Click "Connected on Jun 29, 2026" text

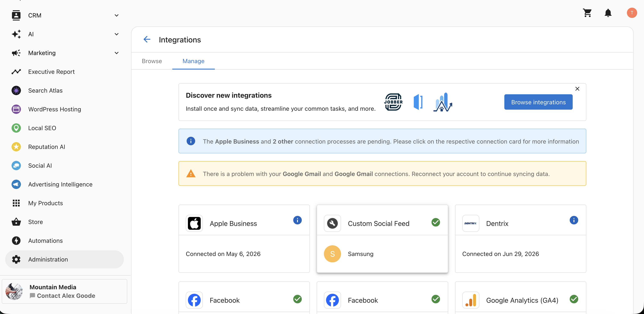click(x=500, y=254)
